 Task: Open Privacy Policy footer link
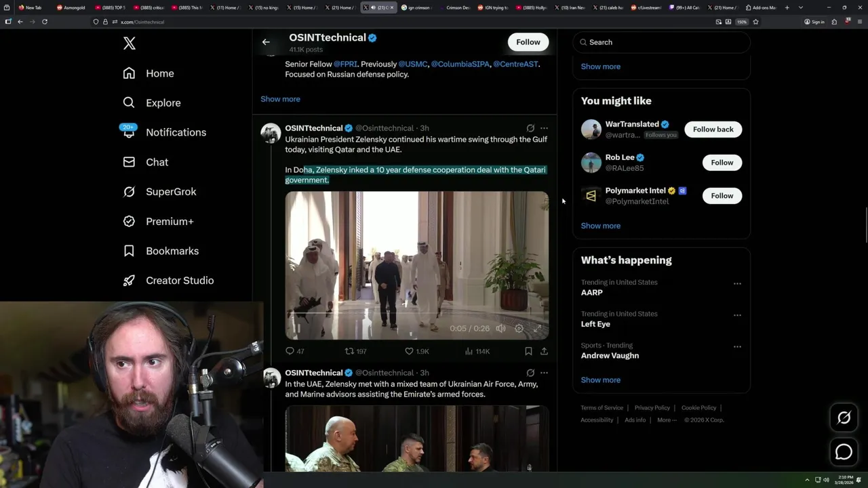(652, 408)
